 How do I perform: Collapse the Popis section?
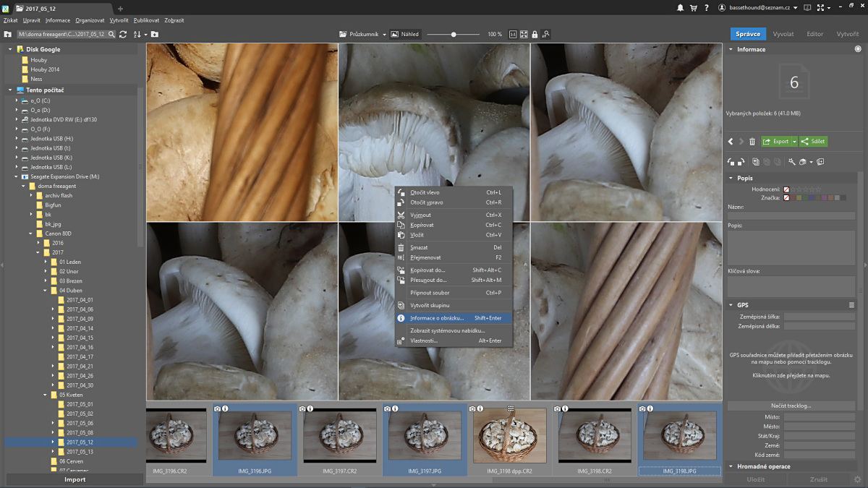(x=731, y=178)
